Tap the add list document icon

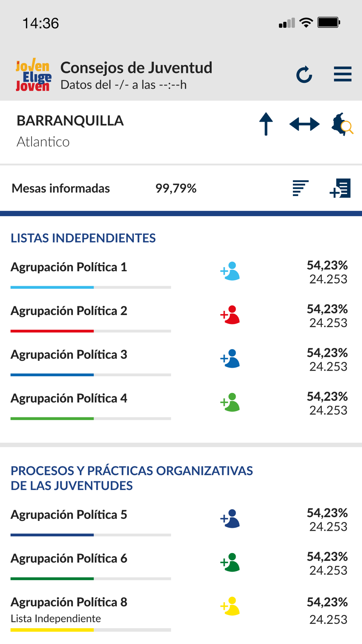(x=340, y=188)
